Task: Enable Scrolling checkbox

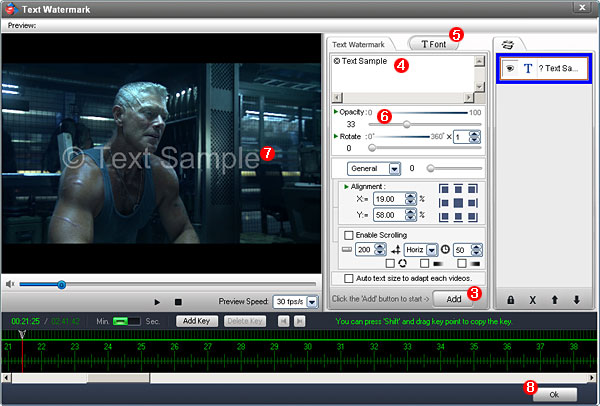Action: pyautogui.click(x=349, y=235)
